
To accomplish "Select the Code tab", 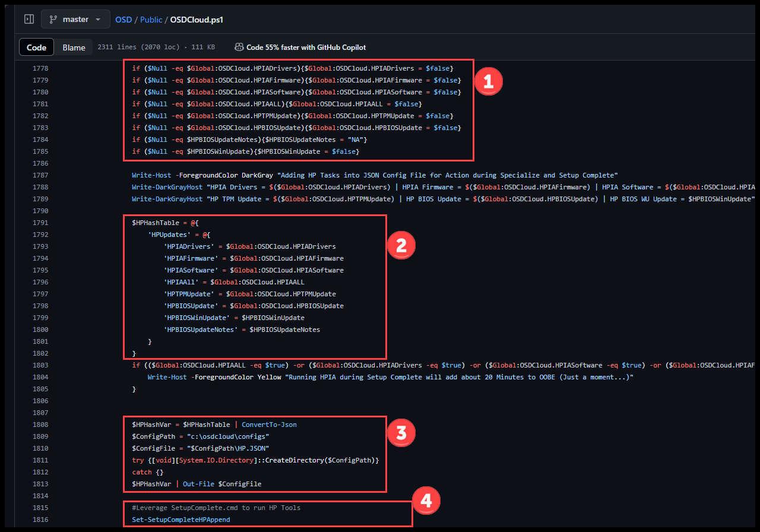I will (36, 47).
